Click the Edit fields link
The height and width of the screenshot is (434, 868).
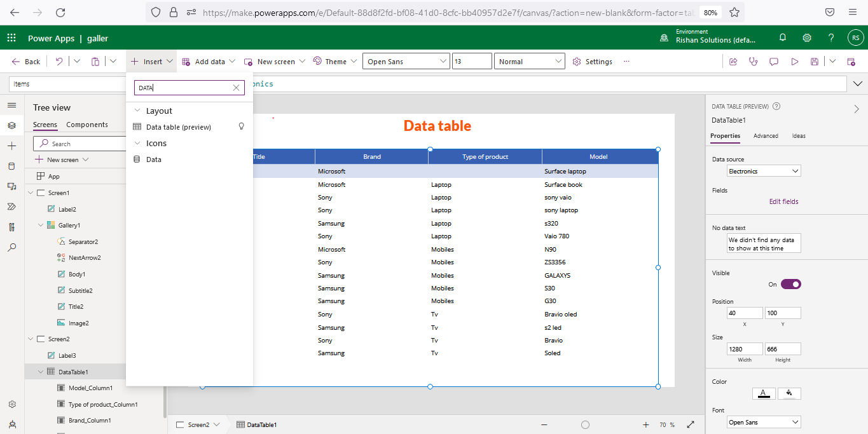(x=783, y=201)
